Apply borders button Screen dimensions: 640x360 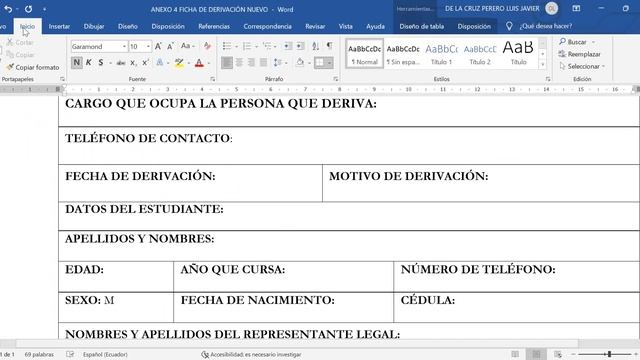click(320, 62)
